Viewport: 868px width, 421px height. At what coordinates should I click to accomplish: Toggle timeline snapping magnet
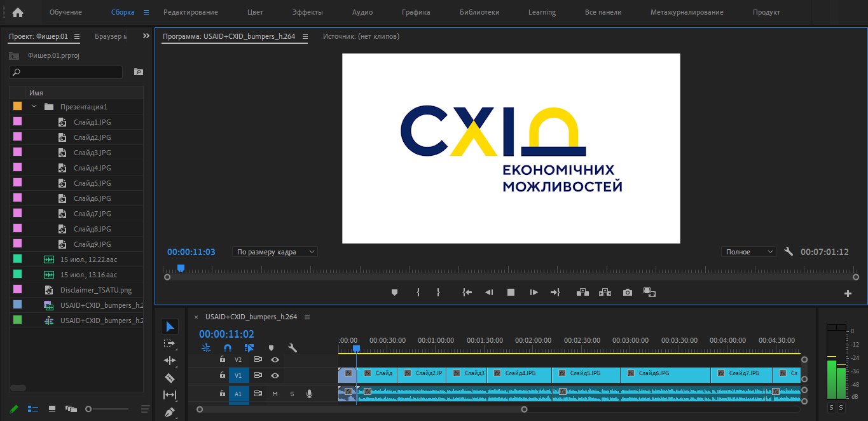[227, 348]
